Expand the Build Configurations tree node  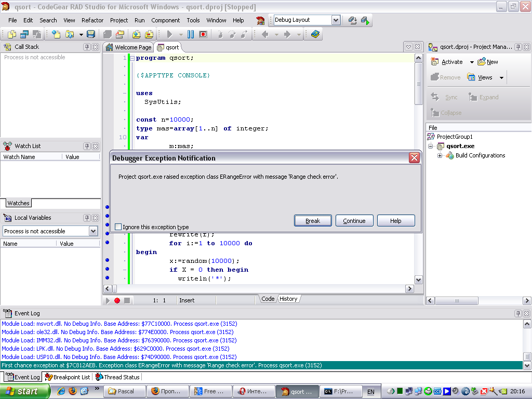(x=440, y=155)
